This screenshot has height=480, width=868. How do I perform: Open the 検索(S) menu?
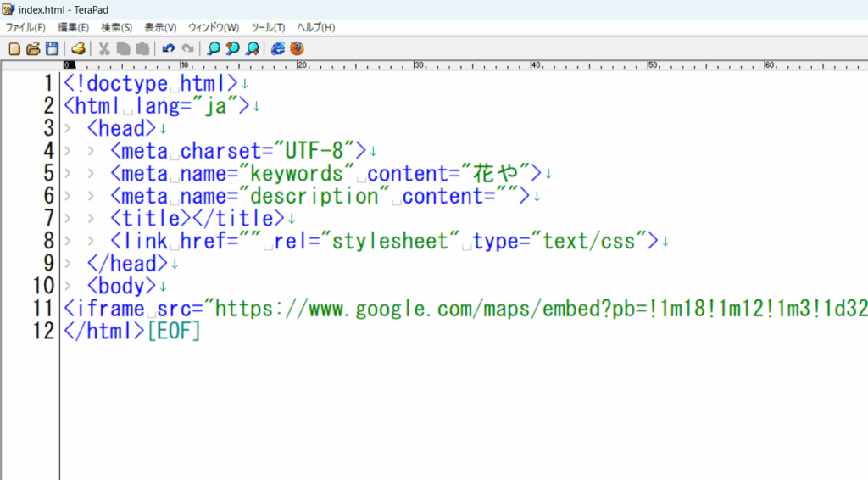pos(116,27)
